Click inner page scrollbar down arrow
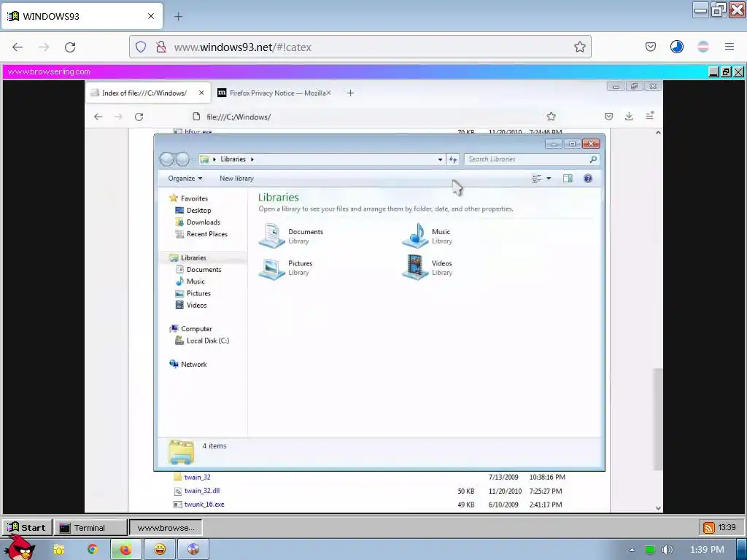 point(658,508)
